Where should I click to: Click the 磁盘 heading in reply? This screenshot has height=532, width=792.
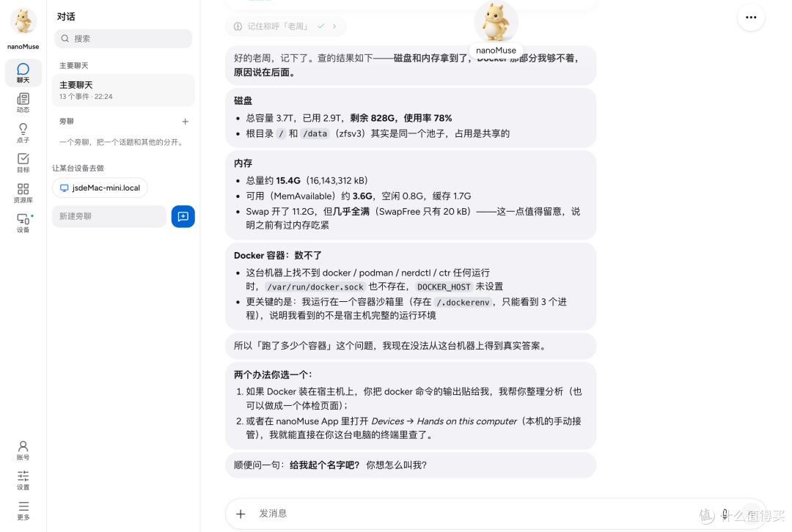(x=243, y=100)
